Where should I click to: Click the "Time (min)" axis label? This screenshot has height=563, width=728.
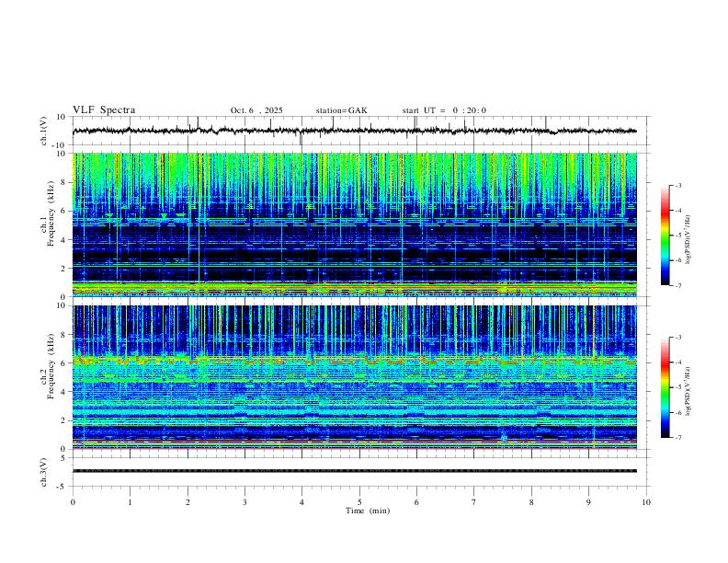click(x=368, y=511)
